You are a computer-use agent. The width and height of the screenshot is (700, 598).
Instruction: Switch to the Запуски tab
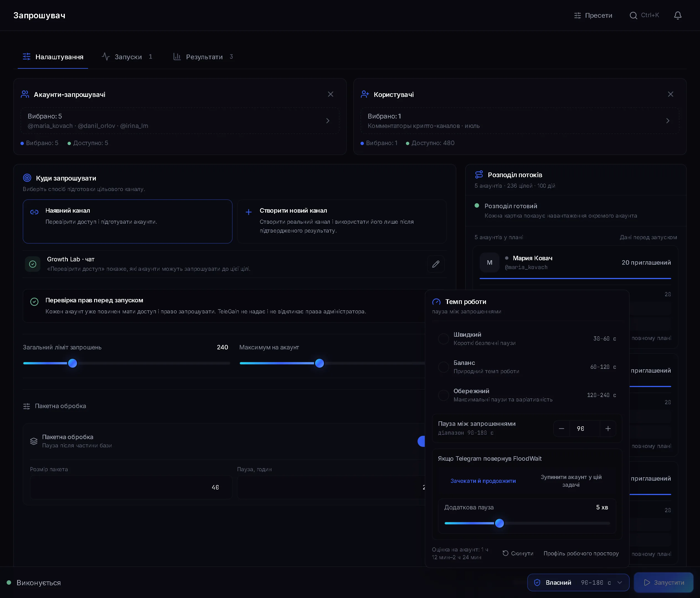coord(127,57)
